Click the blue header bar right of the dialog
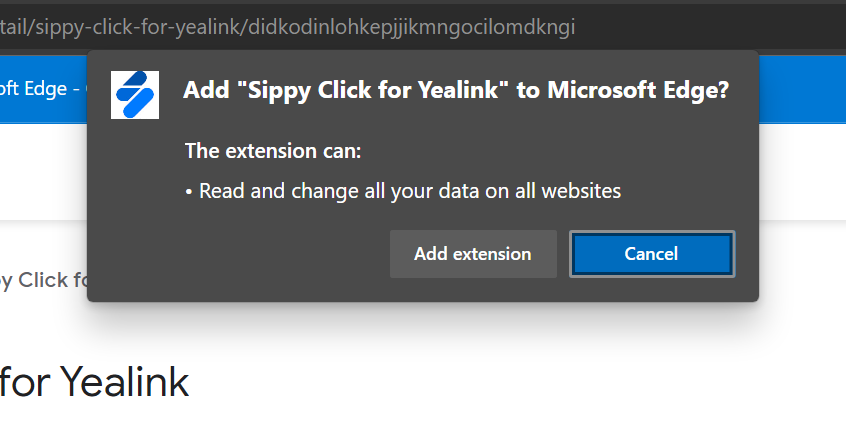Viewport: 846px width, 426px height. click(800, 89)
